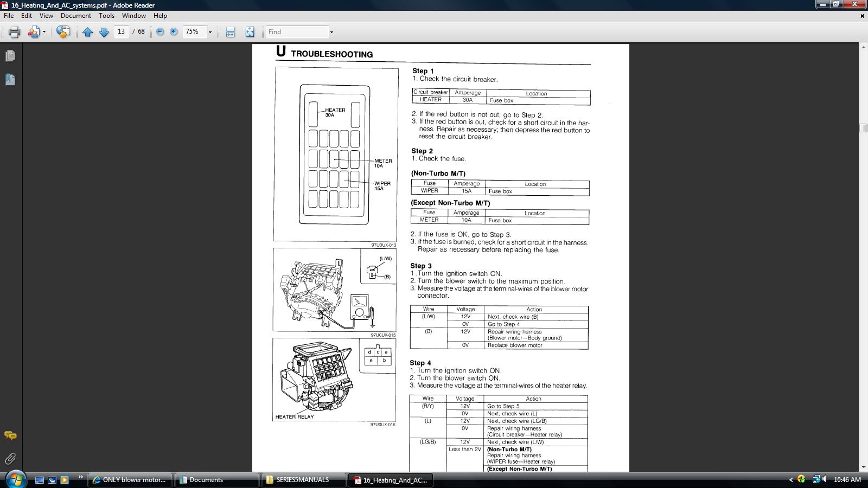Click the Print icon in toolbar

pos(15,32)
